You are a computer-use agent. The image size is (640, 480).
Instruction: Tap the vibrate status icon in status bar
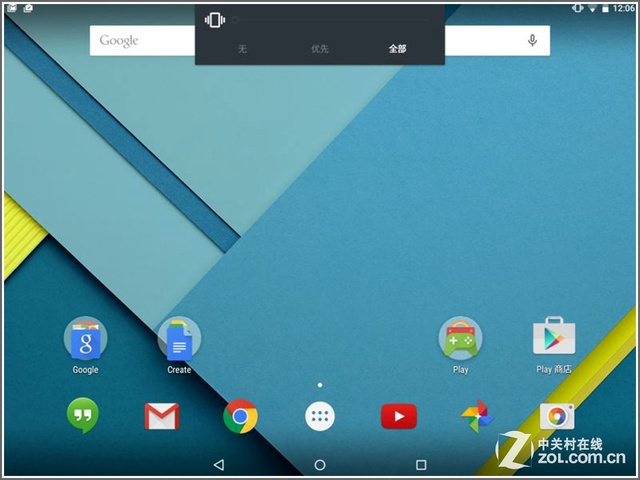click(578, 8)
